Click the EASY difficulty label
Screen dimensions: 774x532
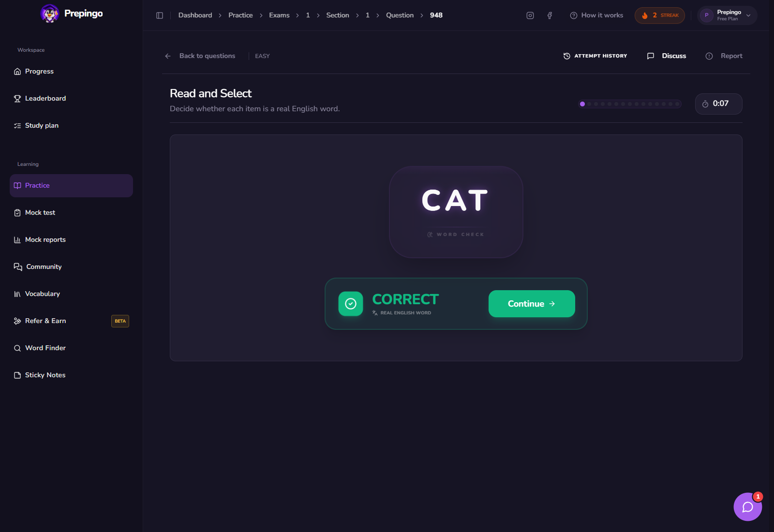tap(262, 56)
